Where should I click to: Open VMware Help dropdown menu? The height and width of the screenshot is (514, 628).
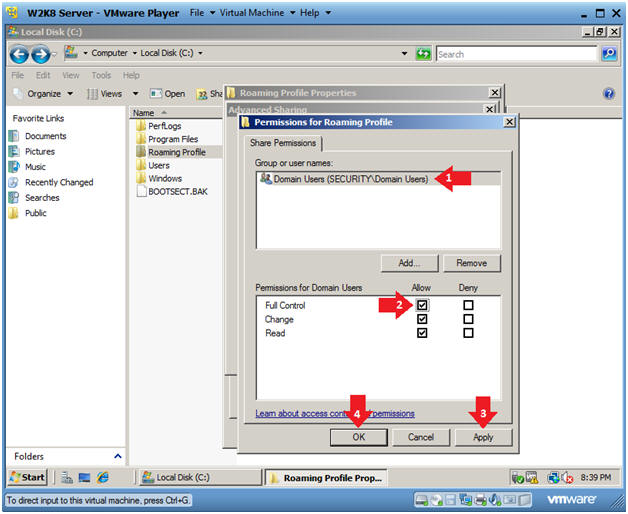(315, 13)
